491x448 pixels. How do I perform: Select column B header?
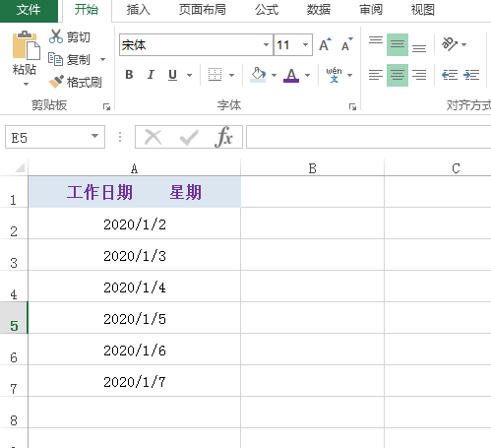tap(312, 168)
